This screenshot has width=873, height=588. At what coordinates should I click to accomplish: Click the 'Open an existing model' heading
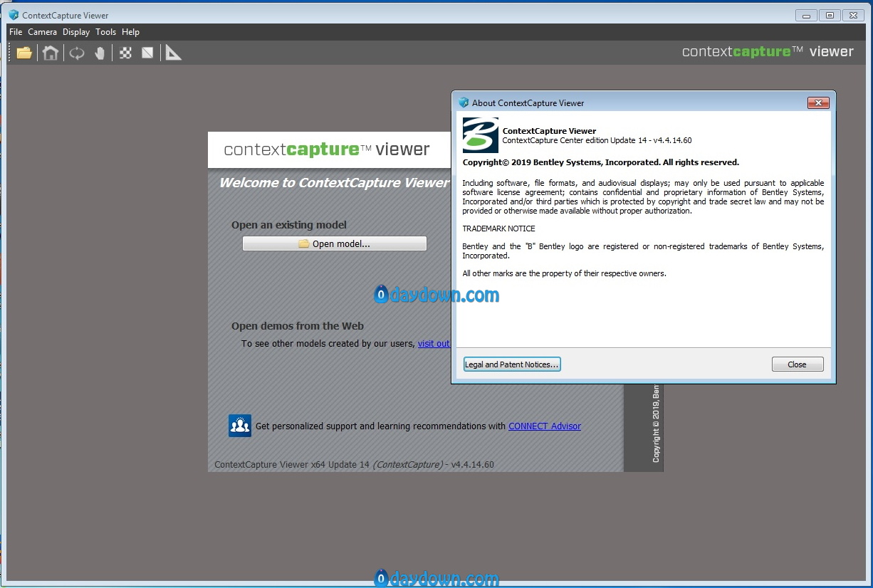click(x=289, y=225)
